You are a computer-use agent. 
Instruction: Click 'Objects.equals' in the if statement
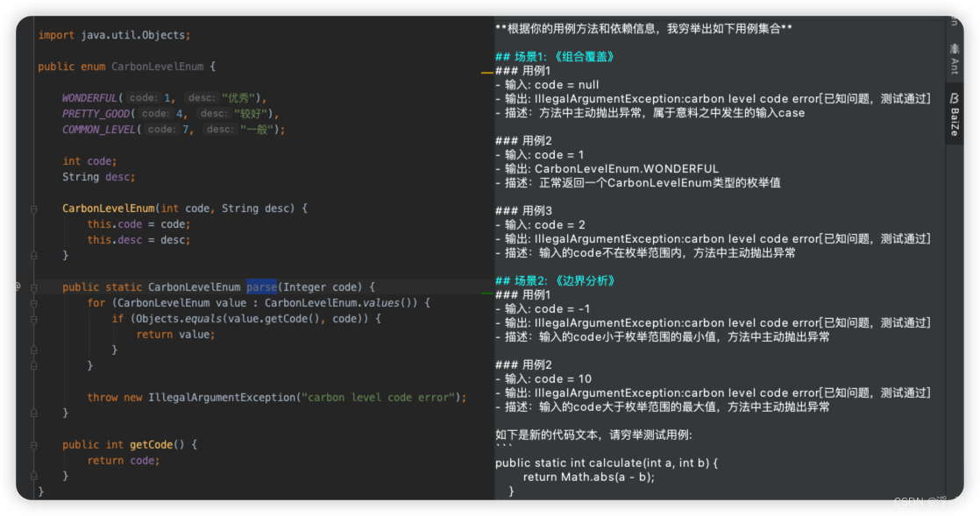tap(179, 319)
